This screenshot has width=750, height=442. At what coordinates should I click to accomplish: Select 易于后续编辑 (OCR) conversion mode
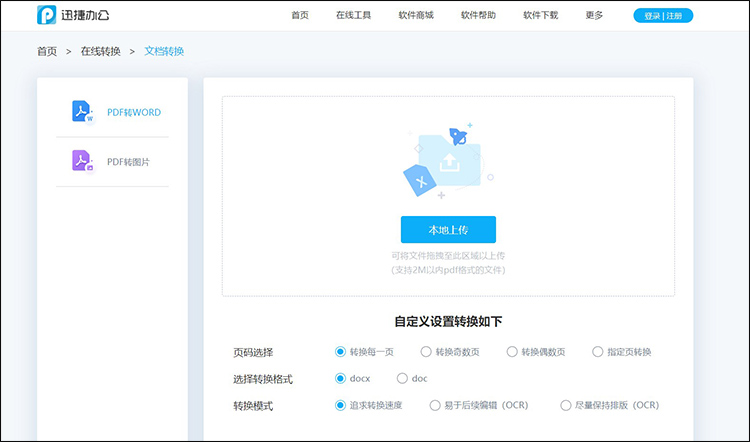pyautogui.click(x=479, y=405)
